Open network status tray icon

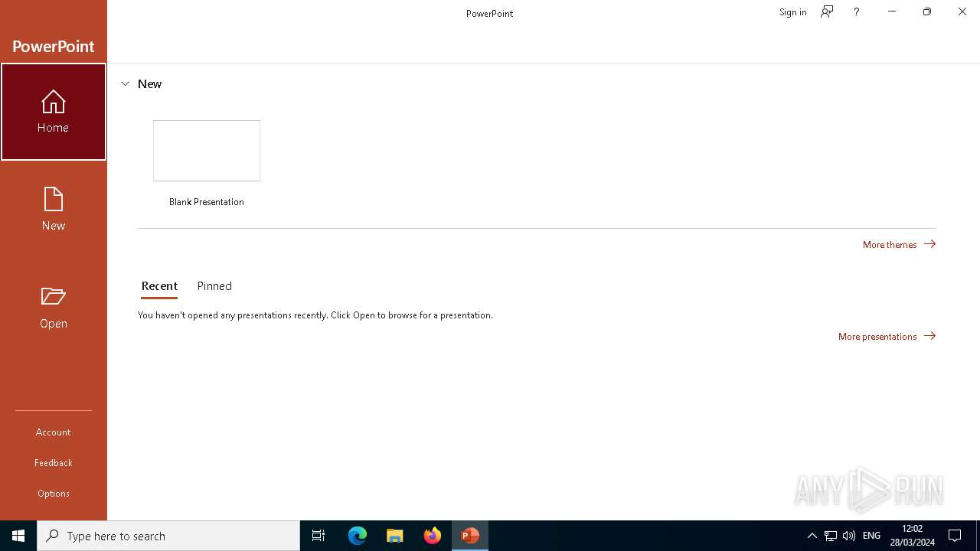pyautogui.click(x=831, y=536)
